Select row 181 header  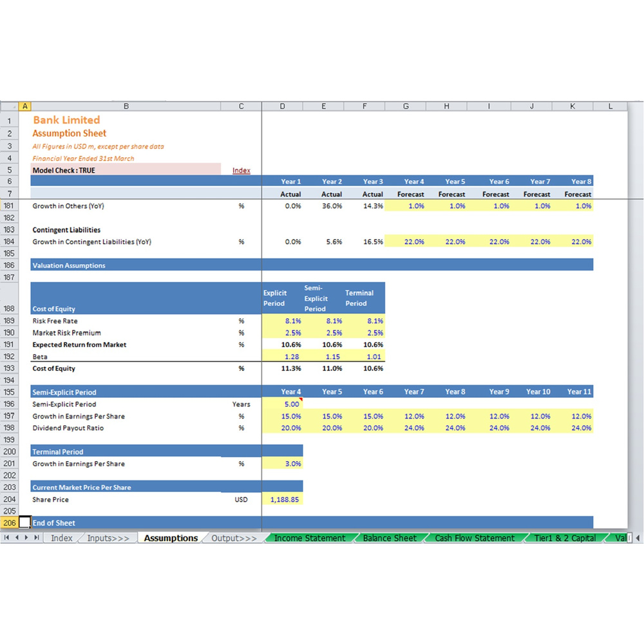pyautogui.click(x=9, y=206)
